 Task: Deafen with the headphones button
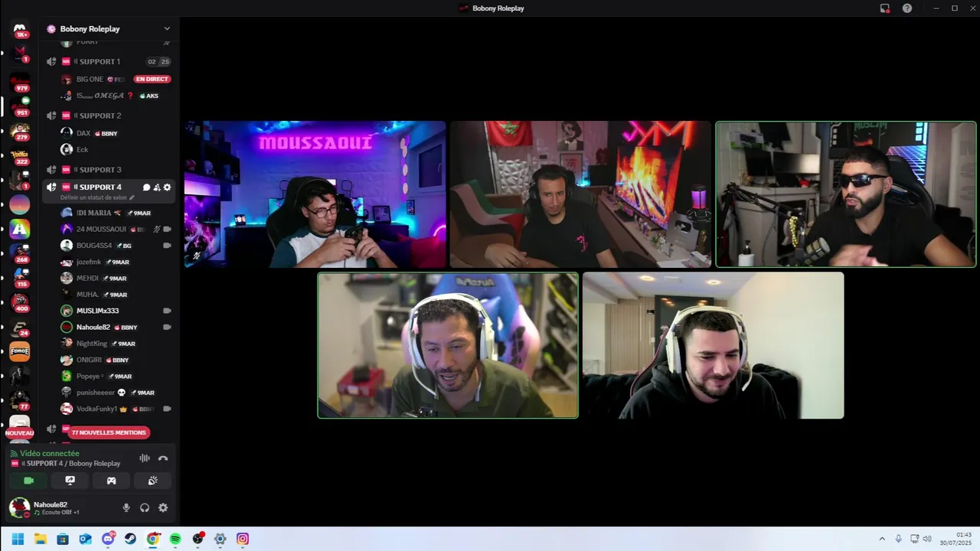[145, 507]
